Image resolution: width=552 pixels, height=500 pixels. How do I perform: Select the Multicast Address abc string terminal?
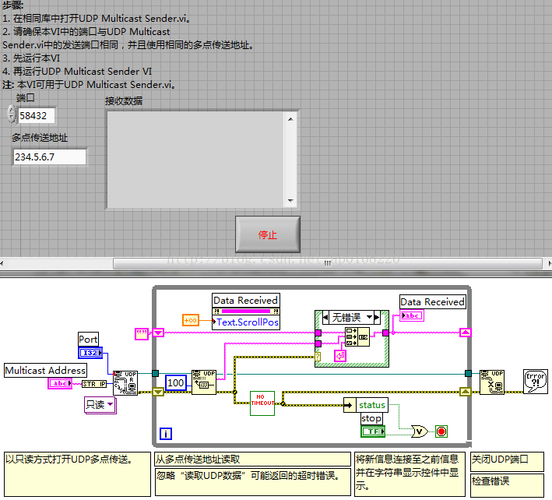[x=60, y=383]
